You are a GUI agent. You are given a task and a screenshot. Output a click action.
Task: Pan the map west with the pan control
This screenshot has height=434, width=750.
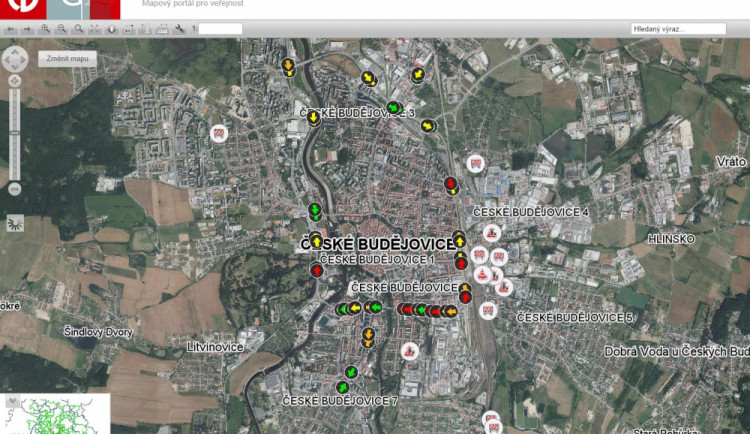coord(7,59)
